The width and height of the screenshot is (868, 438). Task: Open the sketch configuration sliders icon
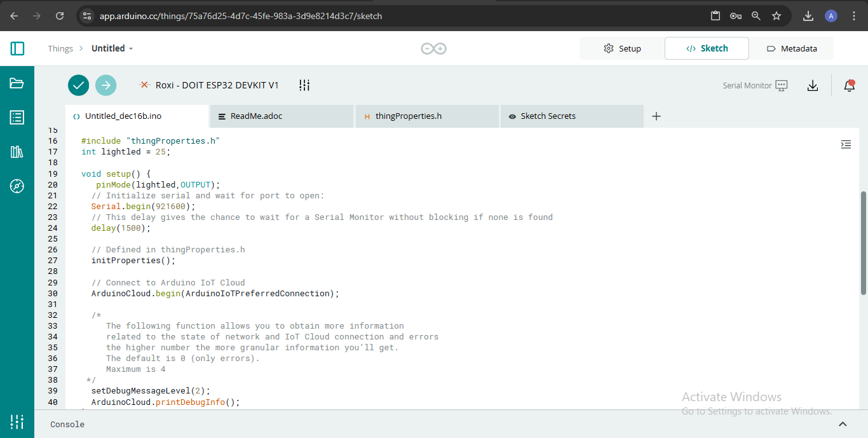[304, 85]
